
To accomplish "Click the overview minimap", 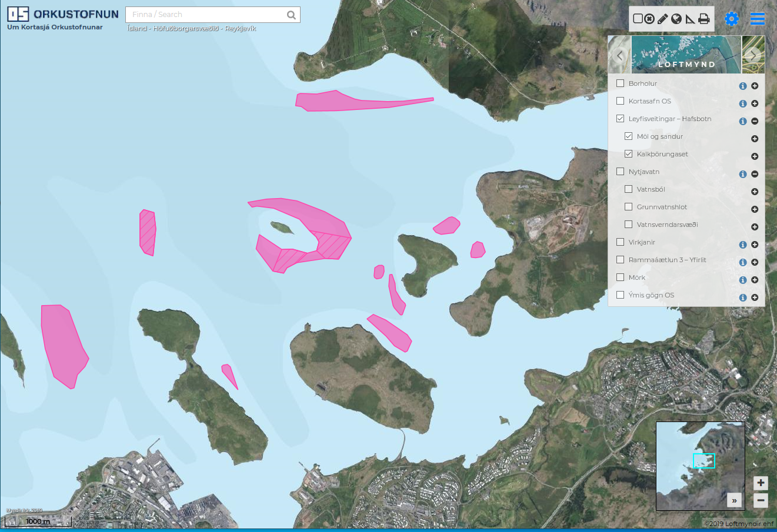I will (x=700, y=466).
